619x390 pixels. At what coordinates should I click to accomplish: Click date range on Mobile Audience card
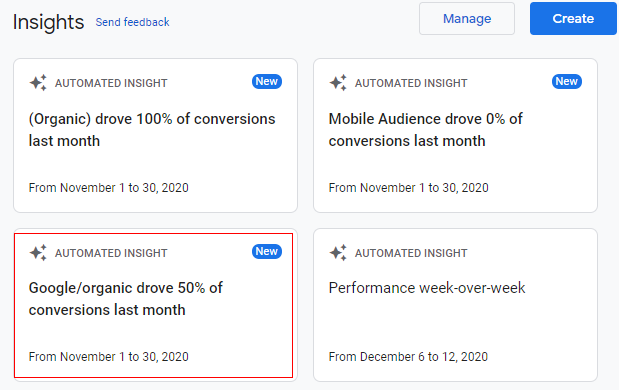(x=409, y=188)
